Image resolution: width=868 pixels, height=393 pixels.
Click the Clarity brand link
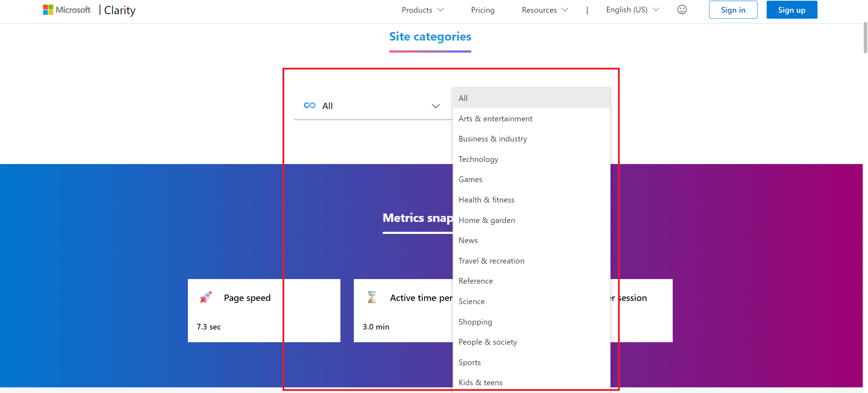tap(120, 10)
